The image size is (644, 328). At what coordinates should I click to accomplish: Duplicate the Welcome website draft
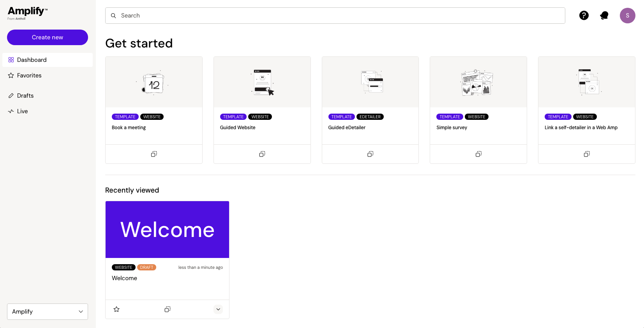pos(168,309)
